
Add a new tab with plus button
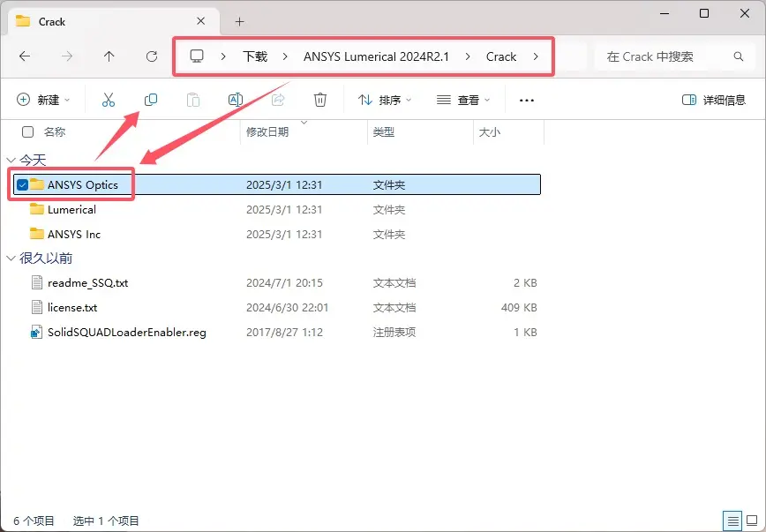pos(239,21)
